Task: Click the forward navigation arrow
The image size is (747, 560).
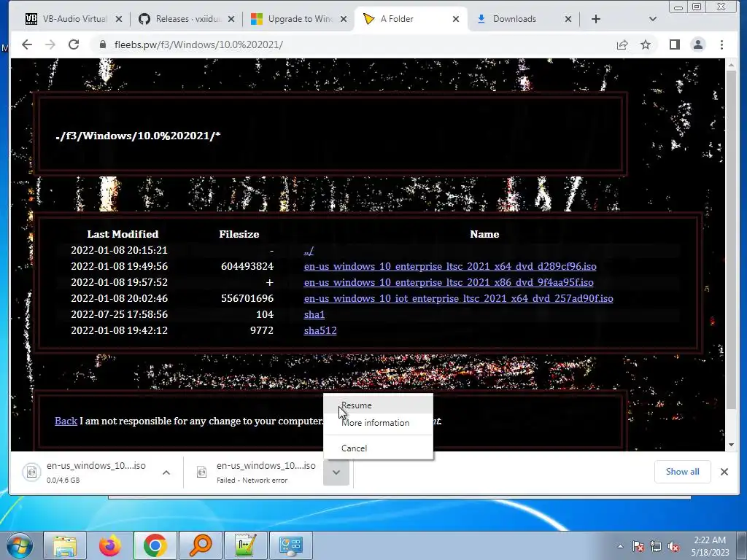Action: coord(50,44)
